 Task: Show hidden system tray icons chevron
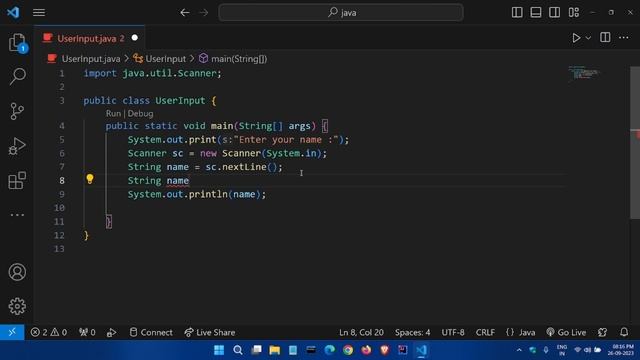[x=519, y=350]
